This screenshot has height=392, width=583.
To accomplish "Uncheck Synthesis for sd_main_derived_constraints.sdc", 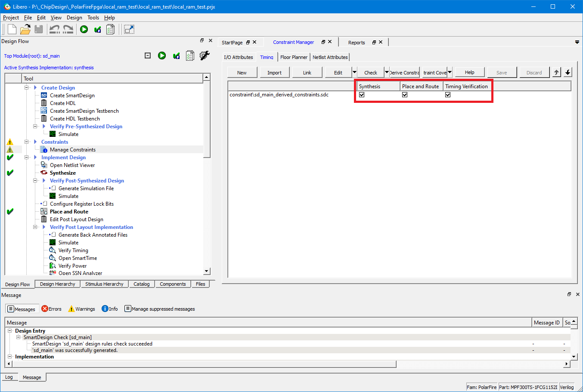I will coord(362,95).
